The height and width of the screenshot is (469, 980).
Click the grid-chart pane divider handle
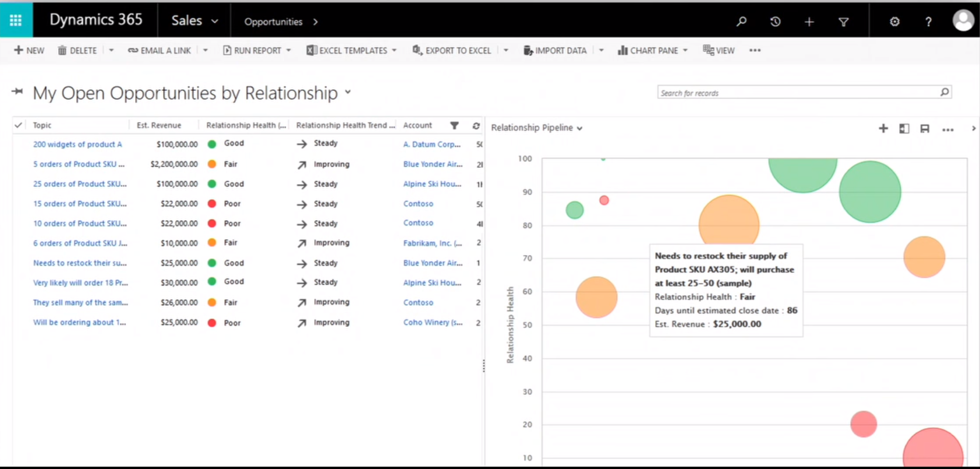[483, 365]
